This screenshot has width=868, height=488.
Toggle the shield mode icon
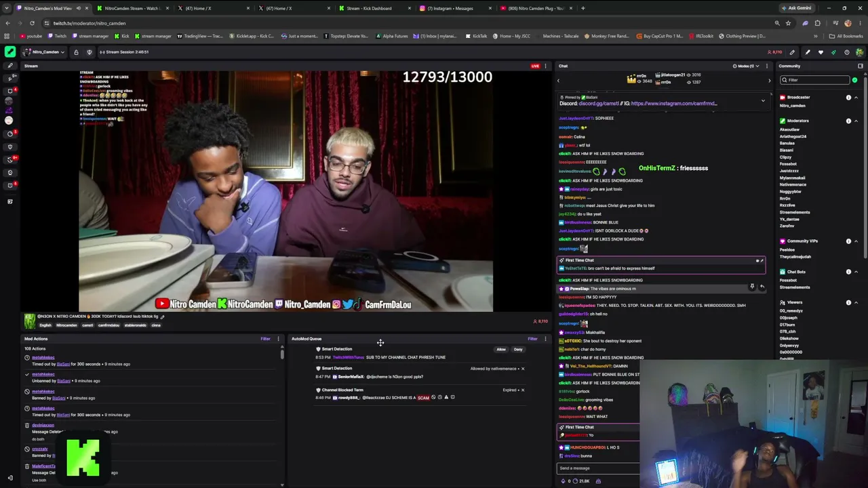(90, 52)
